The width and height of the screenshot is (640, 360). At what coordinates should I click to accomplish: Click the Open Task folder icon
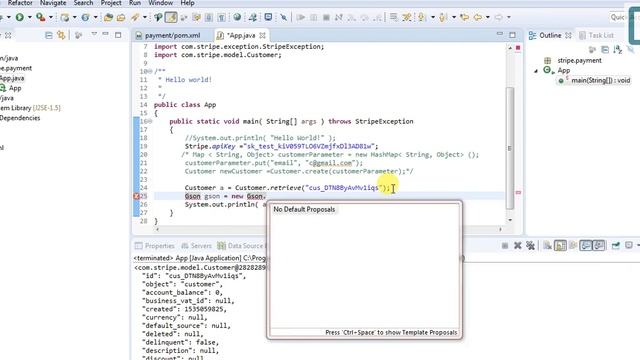coord(121,17)
